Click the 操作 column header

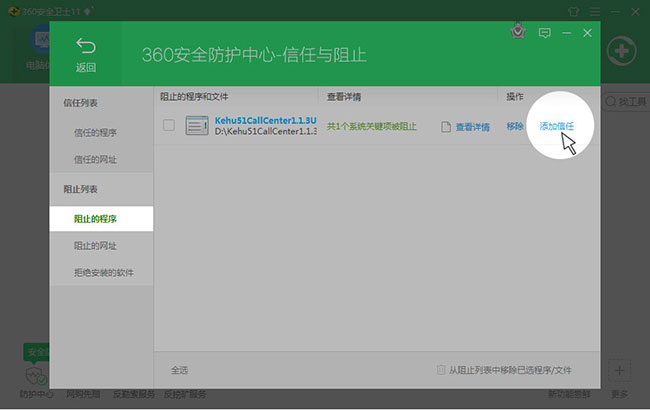pos(514,97)
